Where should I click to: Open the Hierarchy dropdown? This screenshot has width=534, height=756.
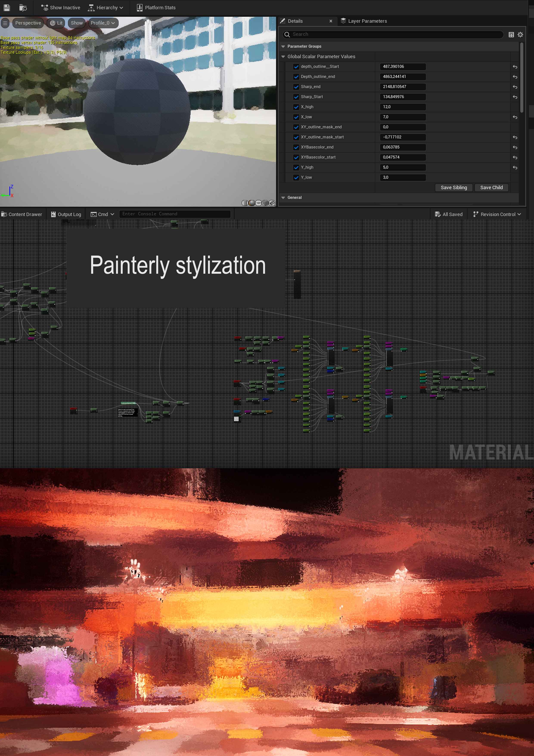pos(106,7)
